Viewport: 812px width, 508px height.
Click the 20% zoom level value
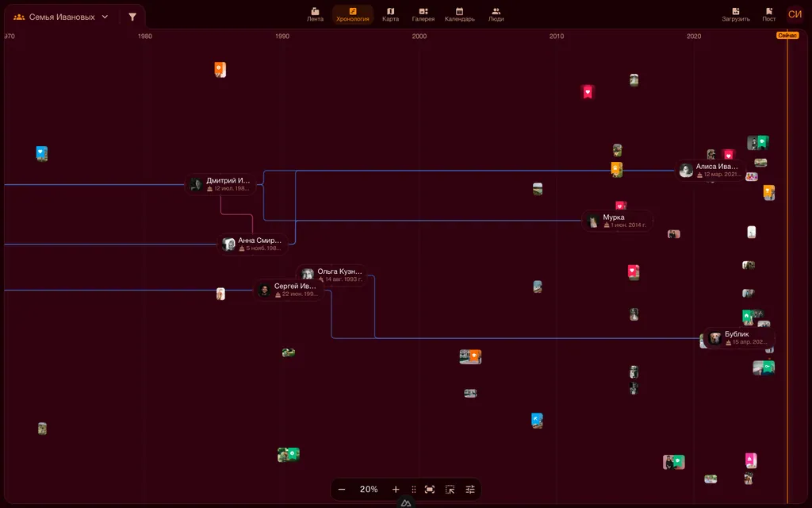coord(369,489)
